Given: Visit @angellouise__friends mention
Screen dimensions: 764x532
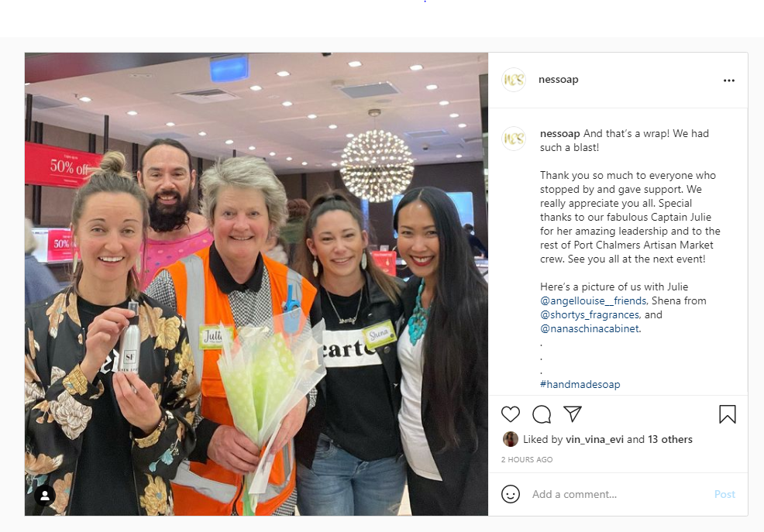Looking at the screenshot, I should (594, 300).
